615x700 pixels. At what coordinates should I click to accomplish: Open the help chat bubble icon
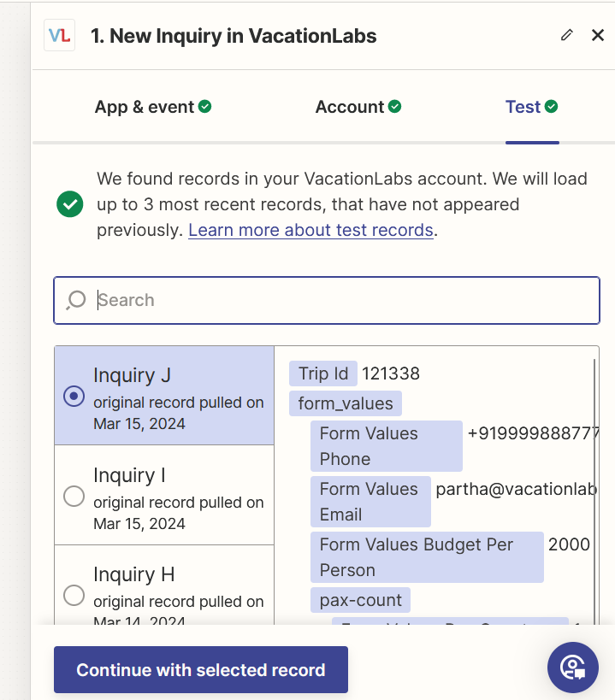(572, 667)
